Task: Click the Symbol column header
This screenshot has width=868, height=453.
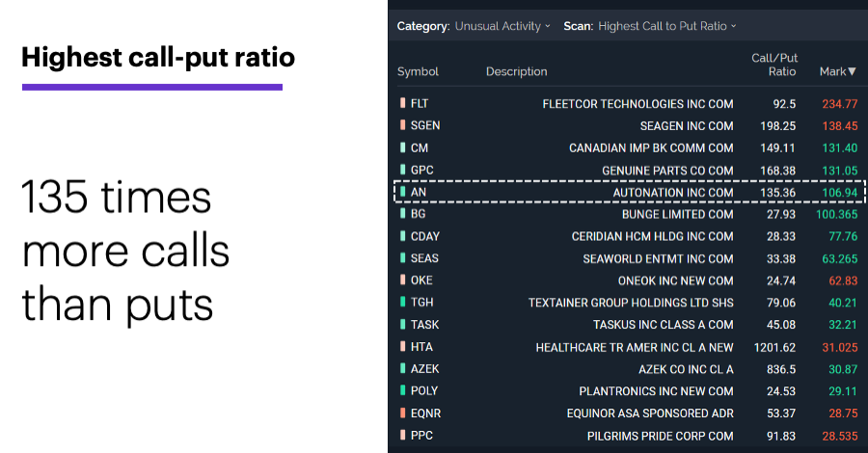Action: click(418, 71)
